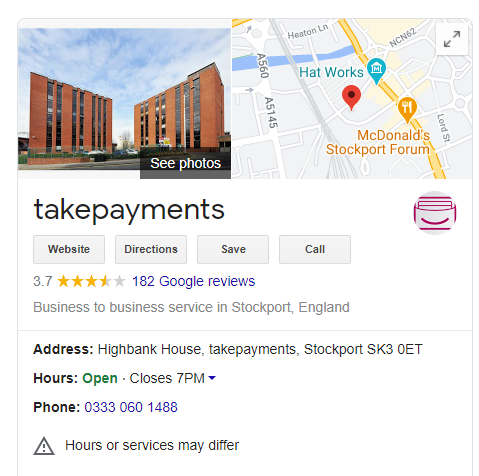
Task: Click the Call button
Action: [x=315, y=249]
